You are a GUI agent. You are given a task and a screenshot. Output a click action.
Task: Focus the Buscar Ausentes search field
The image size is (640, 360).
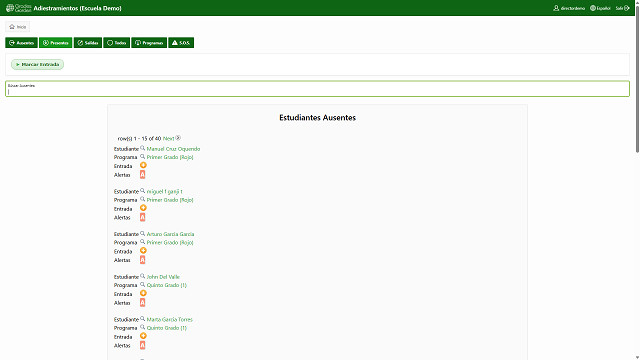point(317,89)
